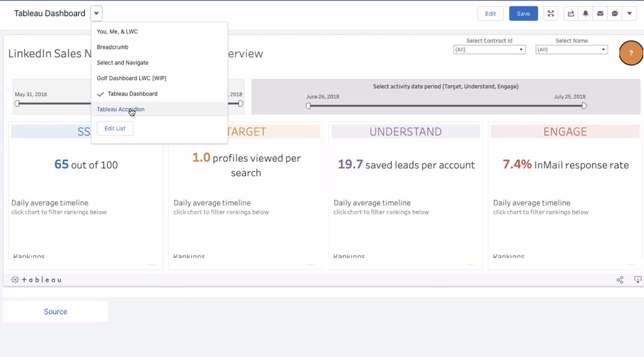This screenshot has width=644, height=357.
Task: Click the Source link
Action: (56, 311)
